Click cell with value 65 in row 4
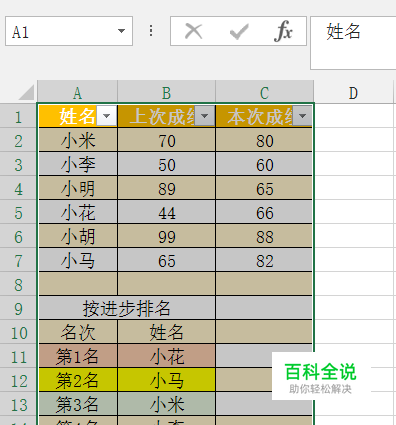The height and width of the screenshot is (425, 396). click(x=264, y=189)
